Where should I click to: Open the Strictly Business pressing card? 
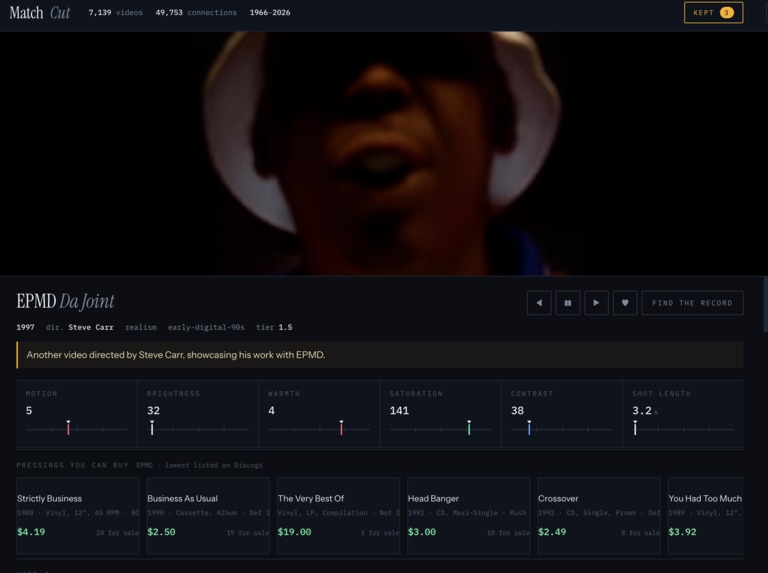click(78, 516)
